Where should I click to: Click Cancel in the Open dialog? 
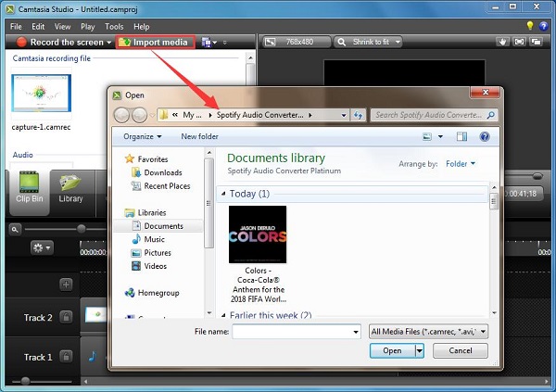tap(461, 351)
